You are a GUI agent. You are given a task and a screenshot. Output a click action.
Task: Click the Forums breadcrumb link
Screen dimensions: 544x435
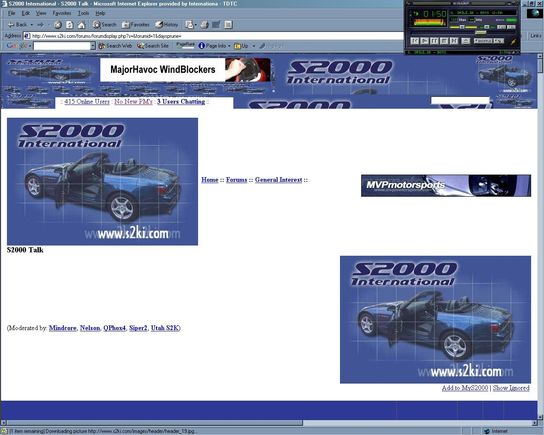[x=237, y=180]
